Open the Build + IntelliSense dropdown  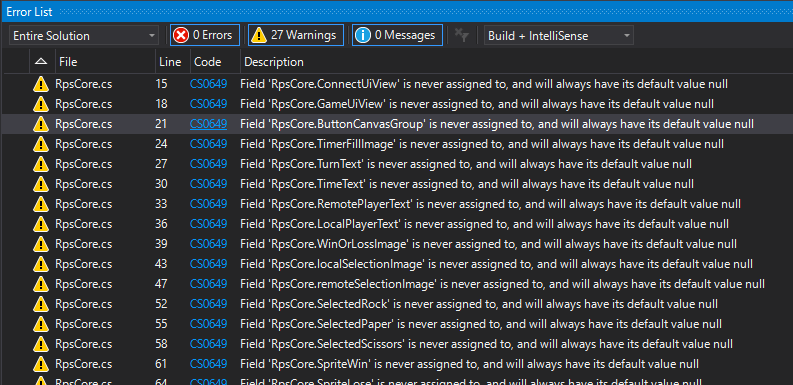559,35
